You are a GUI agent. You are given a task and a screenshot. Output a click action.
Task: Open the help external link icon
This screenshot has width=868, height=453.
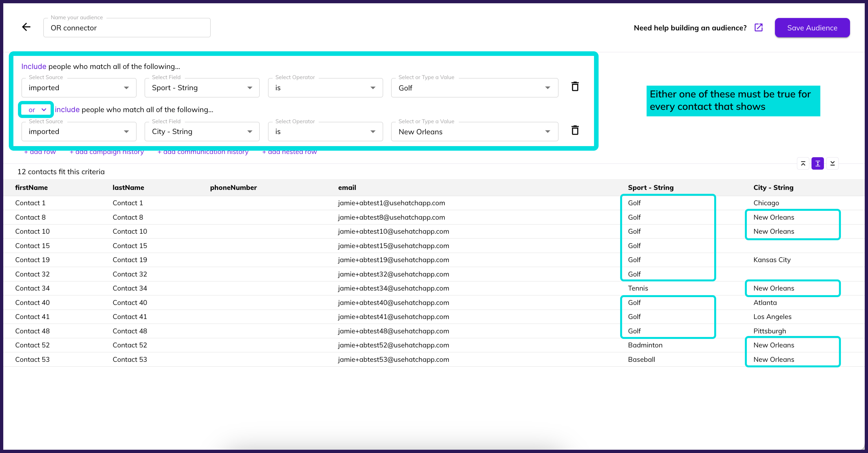point(758,28)
